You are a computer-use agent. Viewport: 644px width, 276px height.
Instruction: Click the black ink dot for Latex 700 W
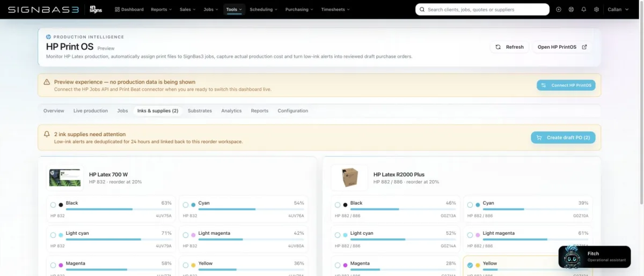click(61, 205)
